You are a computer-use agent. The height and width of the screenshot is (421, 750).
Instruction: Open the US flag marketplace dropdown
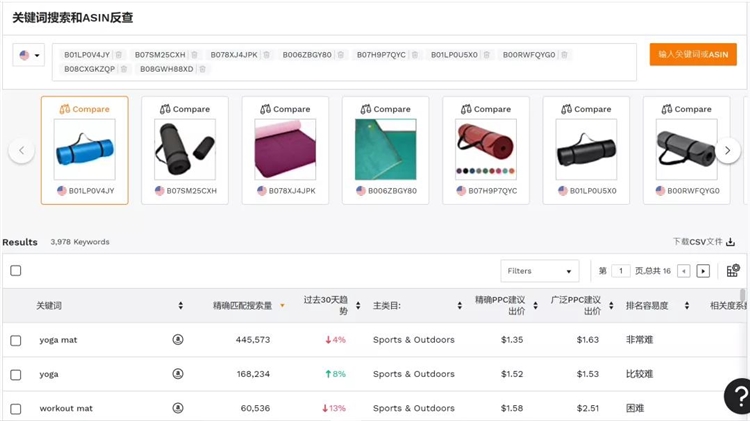tap(29, 56)
